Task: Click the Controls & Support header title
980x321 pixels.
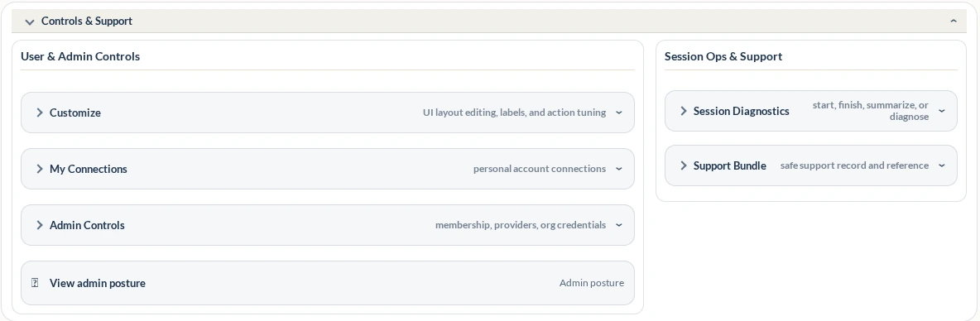Action: (x=87, y=22)
